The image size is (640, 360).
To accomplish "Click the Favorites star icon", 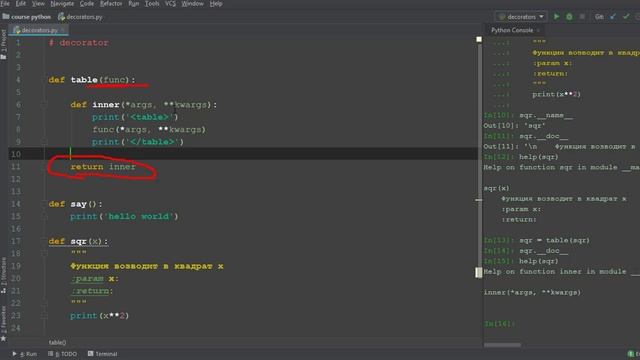I will point(4,338).
